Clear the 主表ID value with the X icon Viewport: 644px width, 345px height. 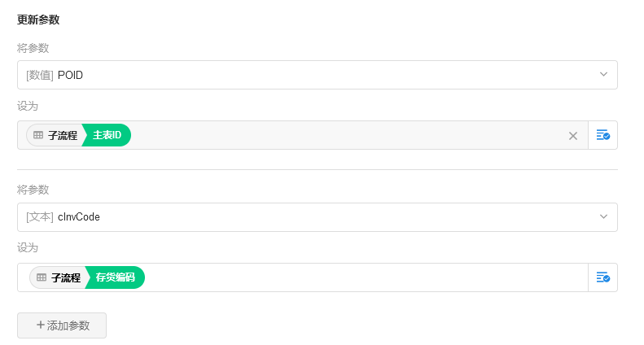pos(573,136)
